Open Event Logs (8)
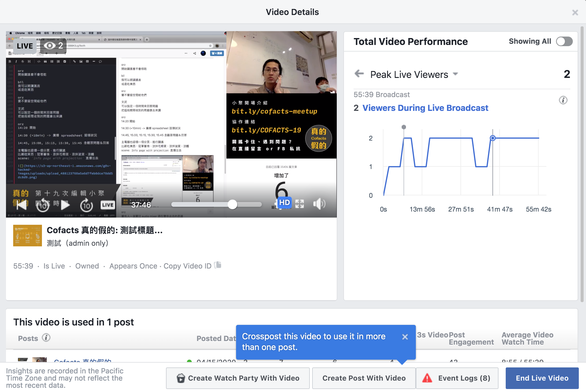586x392 pixels. 457,378
